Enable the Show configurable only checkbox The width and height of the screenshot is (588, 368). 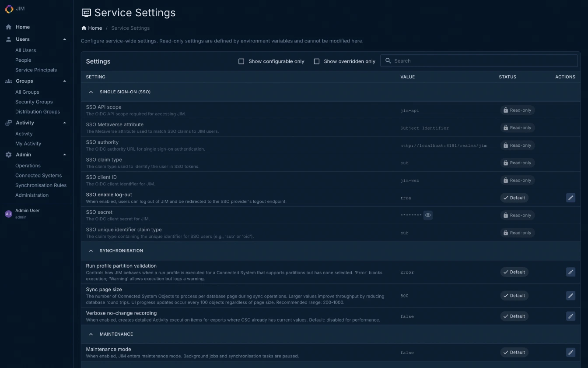(241, 61)
